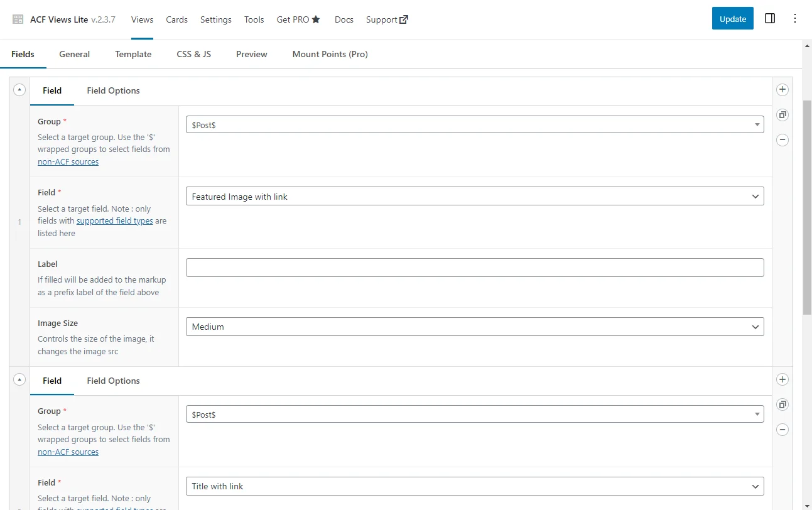Select the first row's Field Options sub-tab

[114, 90]
